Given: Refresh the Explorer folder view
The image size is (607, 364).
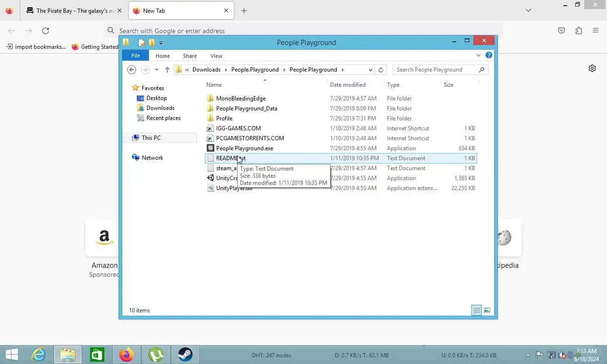Looking at the screenshot, I should point(381,70).
